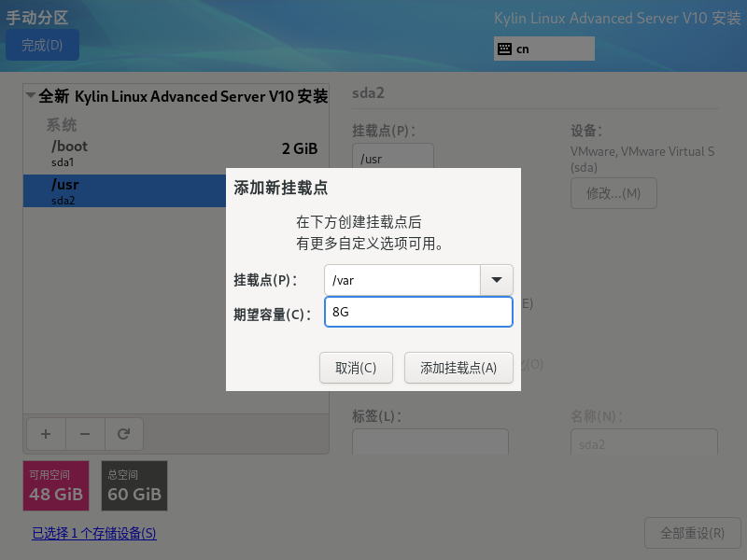Click the 名称(N) field showing sda2
The height and width of the screenshot is (560, 747).
click(x=644, y=441)
